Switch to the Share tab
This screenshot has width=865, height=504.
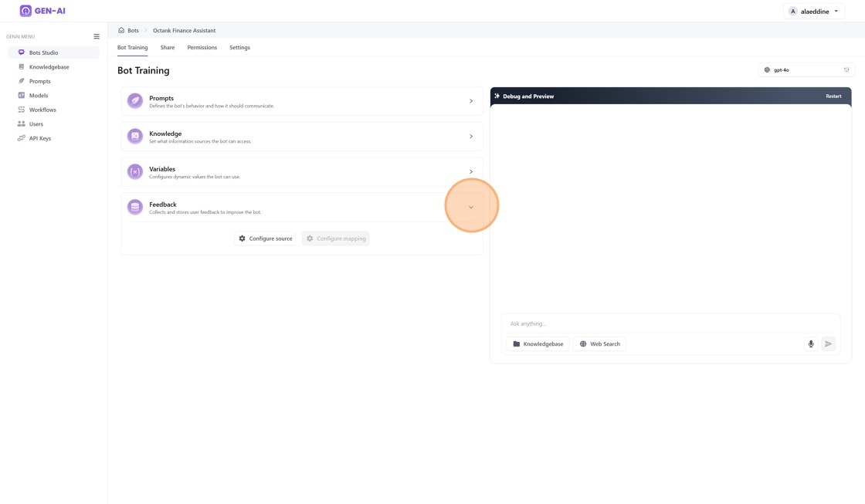point(168,48)
